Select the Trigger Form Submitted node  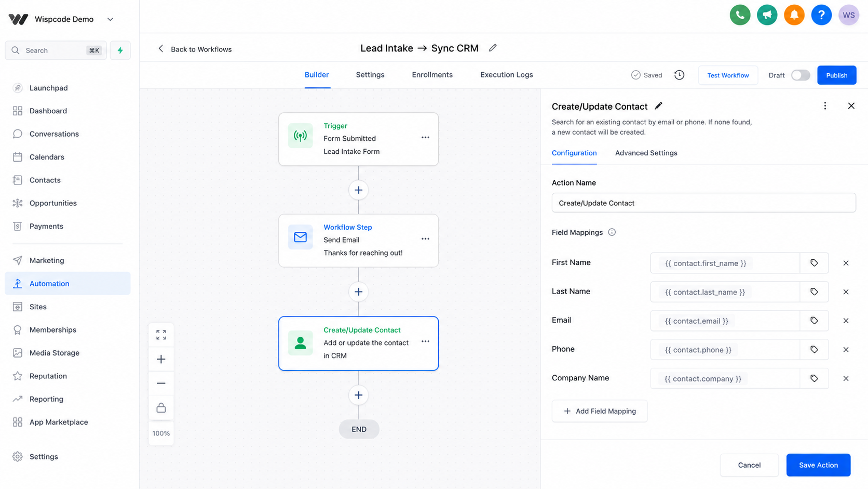point(358,139)
